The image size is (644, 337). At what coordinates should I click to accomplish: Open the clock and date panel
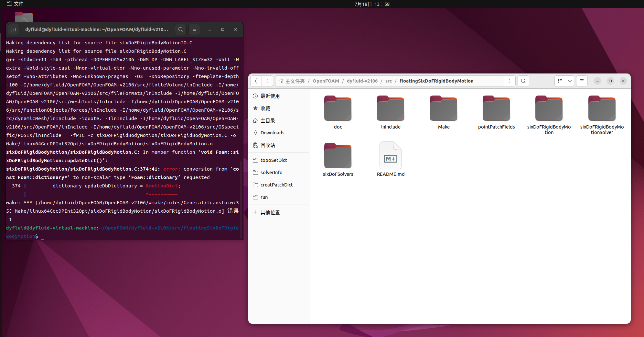coord(372,4)
